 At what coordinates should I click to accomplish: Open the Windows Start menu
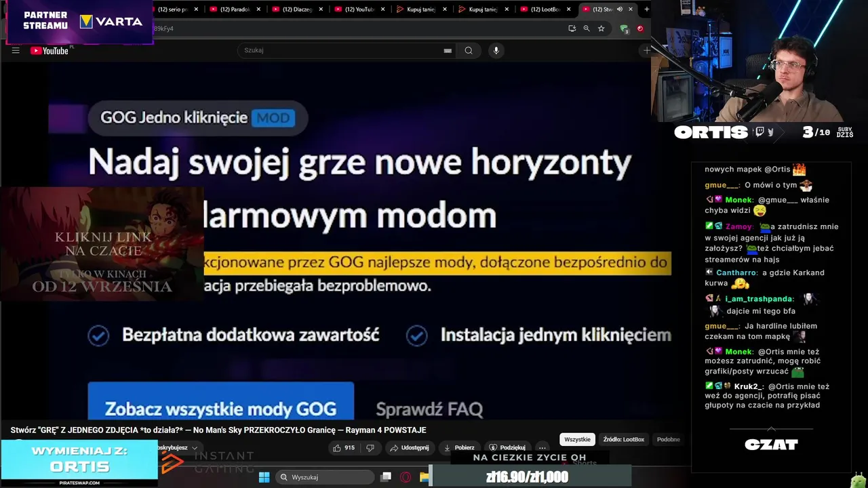point(264,477)
